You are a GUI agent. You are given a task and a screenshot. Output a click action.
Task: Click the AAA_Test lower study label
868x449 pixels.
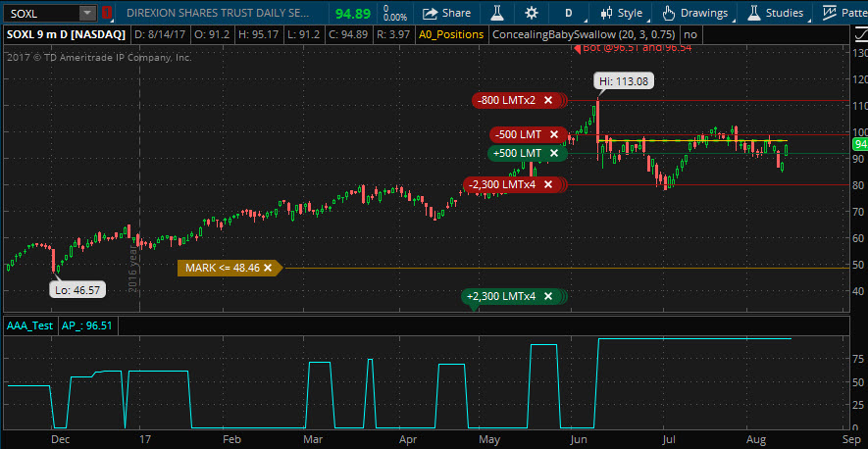click(x=29, y=325)
